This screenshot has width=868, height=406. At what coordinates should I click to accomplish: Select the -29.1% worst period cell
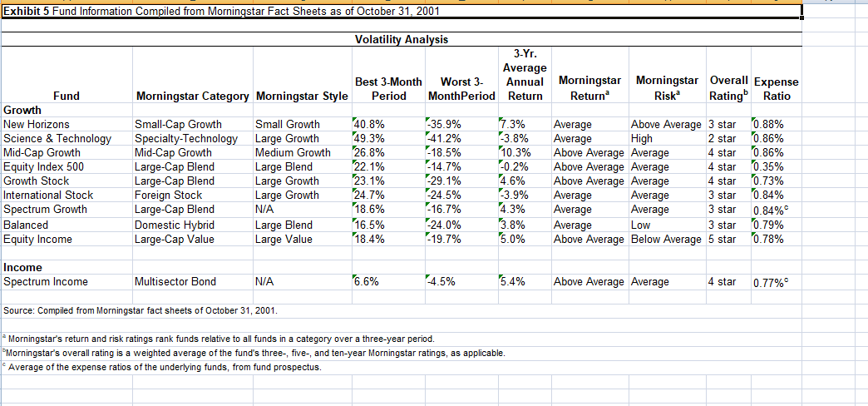click(461, 181)
